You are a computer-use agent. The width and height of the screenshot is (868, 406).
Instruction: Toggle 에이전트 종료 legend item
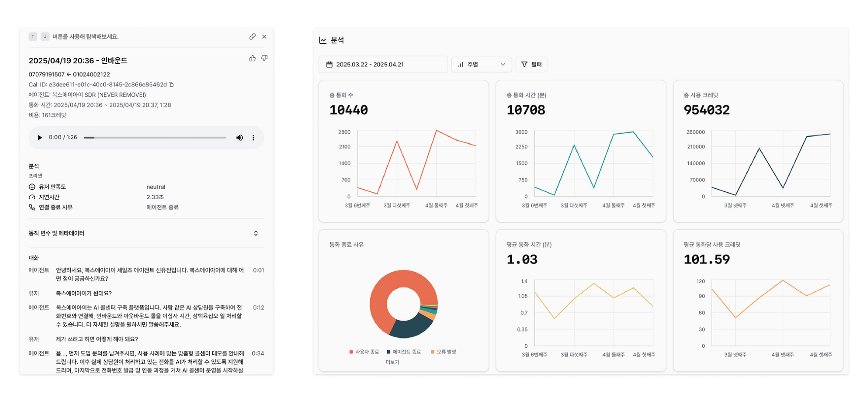pyautogui.click(x=404, y=352)
